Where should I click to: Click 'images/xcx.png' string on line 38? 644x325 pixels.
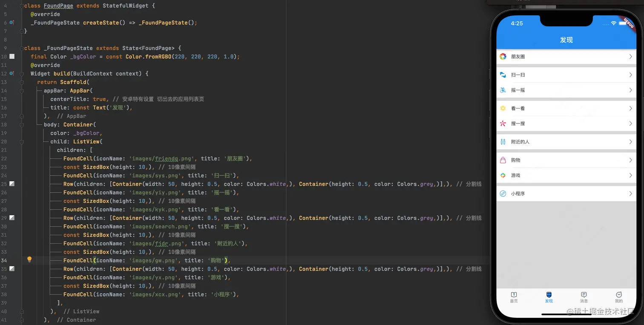[155, 294]
